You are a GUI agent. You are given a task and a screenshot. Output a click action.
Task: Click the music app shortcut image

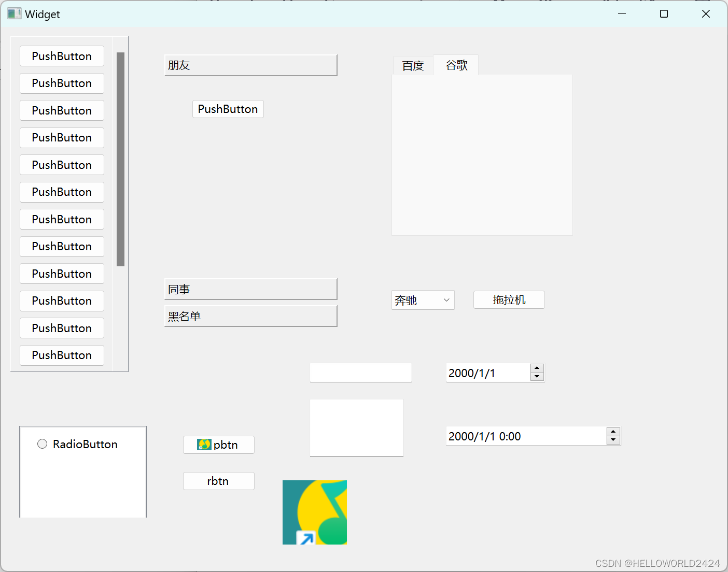point(315,512)
